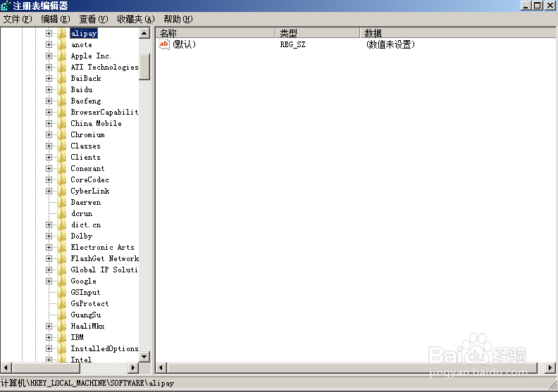Expand the alipay registry key

click(x=49, y=33)
